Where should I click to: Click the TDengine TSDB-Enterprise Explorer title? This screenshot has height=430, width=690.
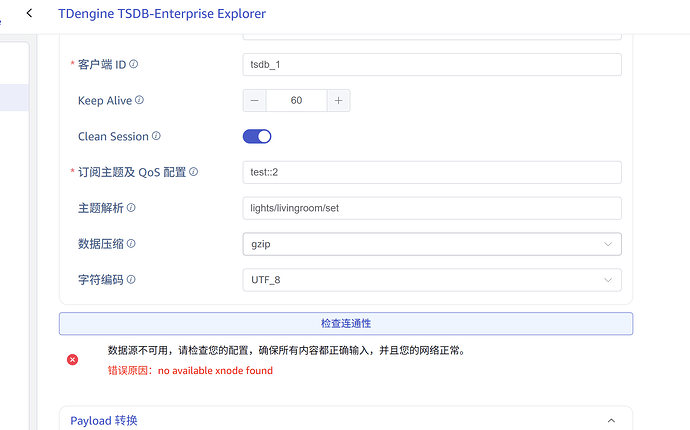163,14
